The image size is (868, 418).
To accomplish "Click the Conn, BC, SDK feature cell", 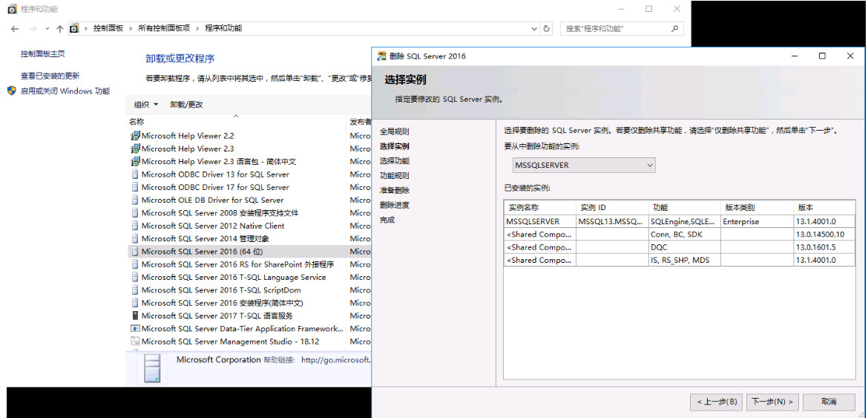I will tap(684, 234).
